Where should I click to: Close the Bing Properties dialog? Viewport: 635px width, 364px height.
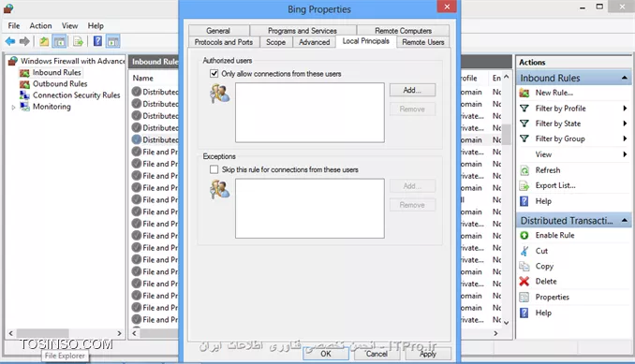[x=447, y=7]
